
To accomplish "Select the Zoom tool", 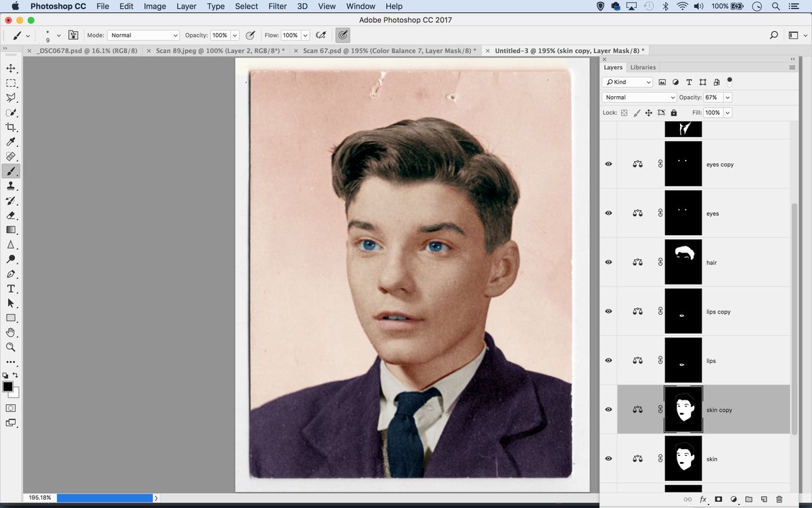I will click(x=11, y=347).
